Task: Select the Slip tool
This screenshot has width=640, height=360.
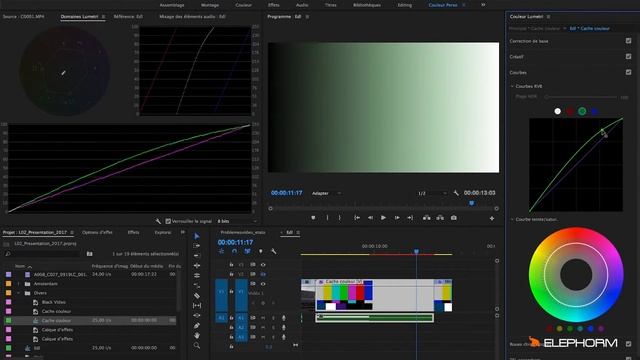Action: tap(197, 305)
